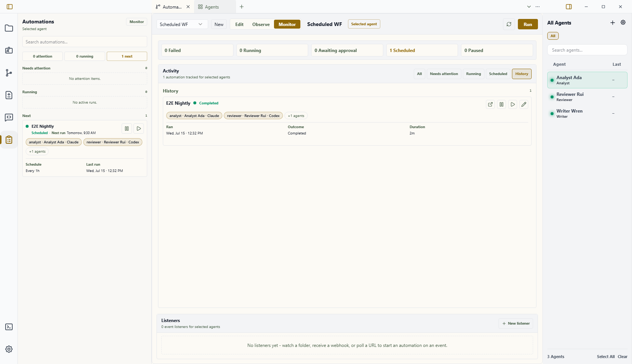Screen dimensions: 632x364
Task: Close the Automations tab
Action: pos(188,7)
